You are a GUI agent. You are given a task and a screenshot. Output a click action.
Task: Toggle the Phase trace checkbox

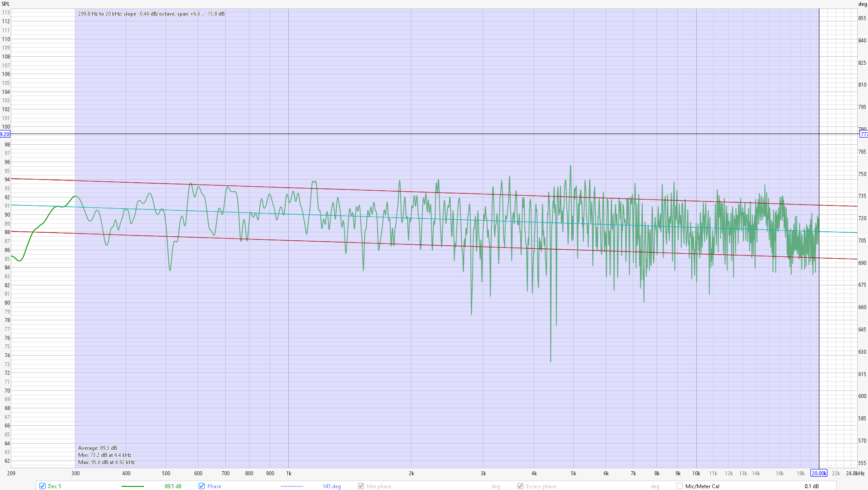pyautogui.click(x=202, y=486)
